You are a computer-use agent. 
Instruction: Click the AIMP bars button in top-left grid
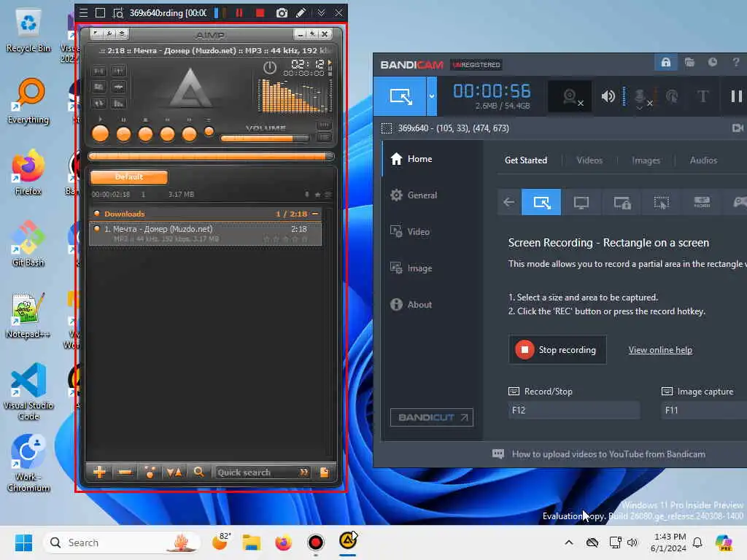tap(119, 103)
